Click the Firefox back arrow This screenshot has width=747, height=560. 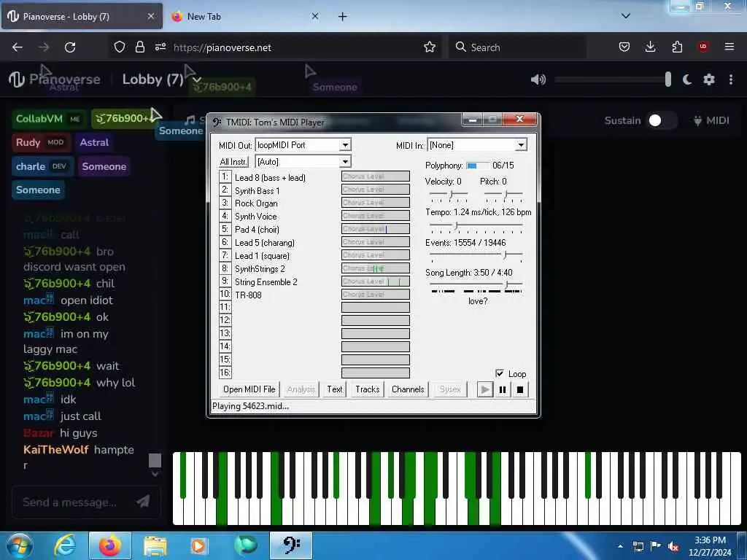[x=18, y=47]
